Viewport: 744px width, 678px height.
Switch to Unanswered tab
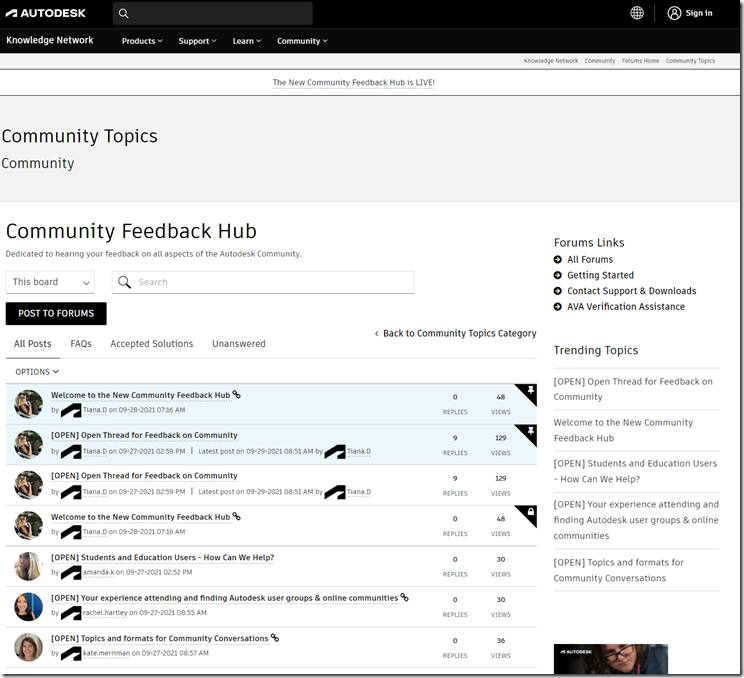click(x=239, y=344)
